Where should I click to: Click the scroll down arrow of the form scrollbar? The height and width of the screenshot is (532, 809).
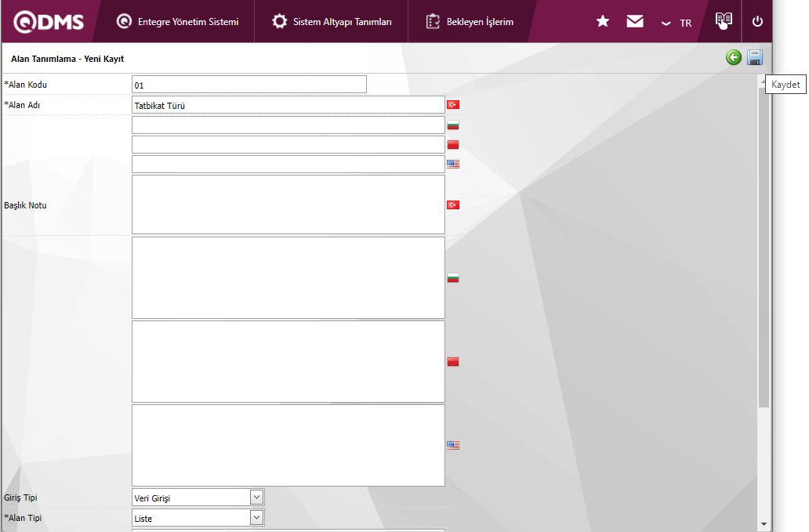point(764,523)
